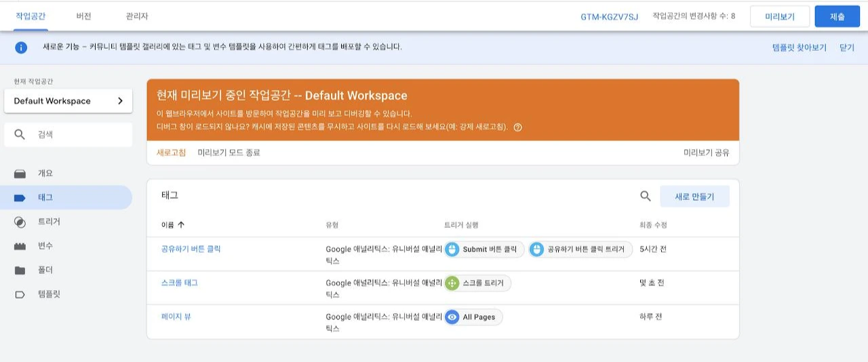The height and width of the screenshot is (362, 868).
Task: Open the 스크롤 태그 tag
Action: coord(180,283)
